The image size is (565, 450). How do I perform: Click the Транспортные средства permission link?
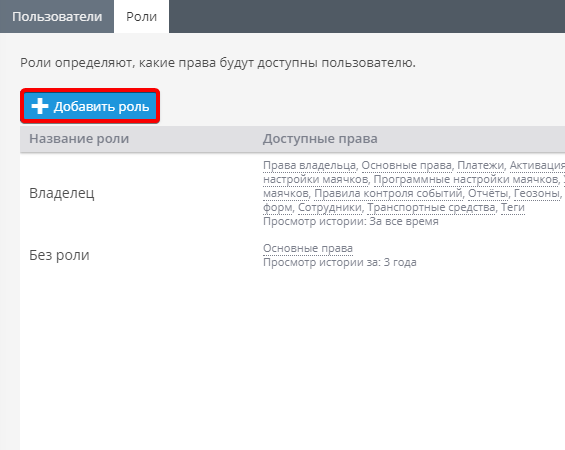coord(431,208)
